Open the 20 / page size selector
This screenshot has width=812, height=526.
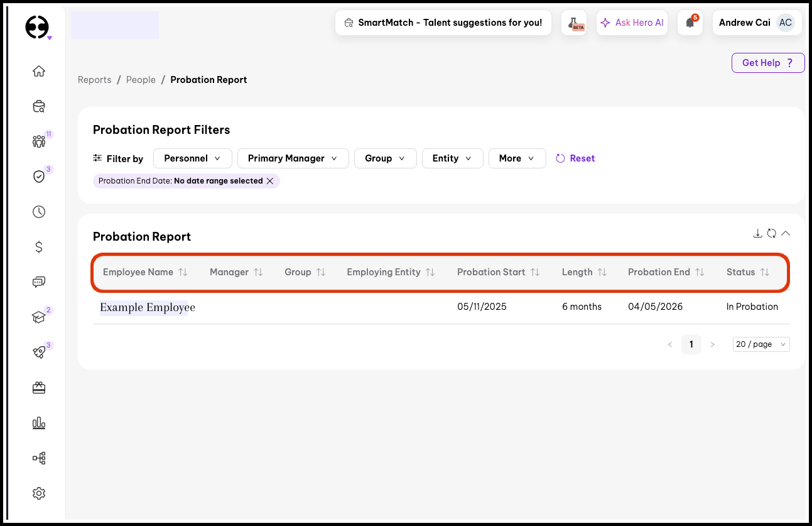pyautogui.click(x=761, y=344)
